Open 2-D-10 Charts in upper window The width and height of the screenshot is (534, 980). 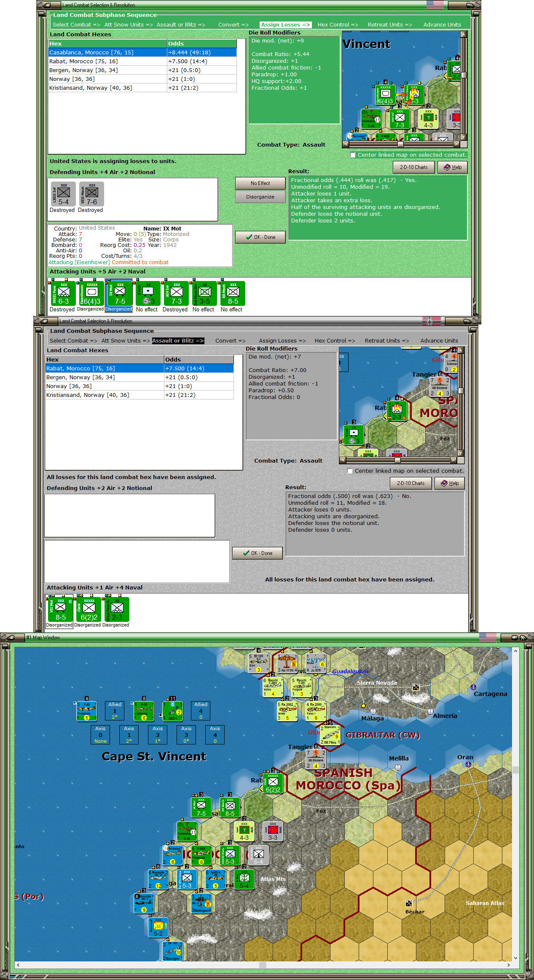(413, 167)
